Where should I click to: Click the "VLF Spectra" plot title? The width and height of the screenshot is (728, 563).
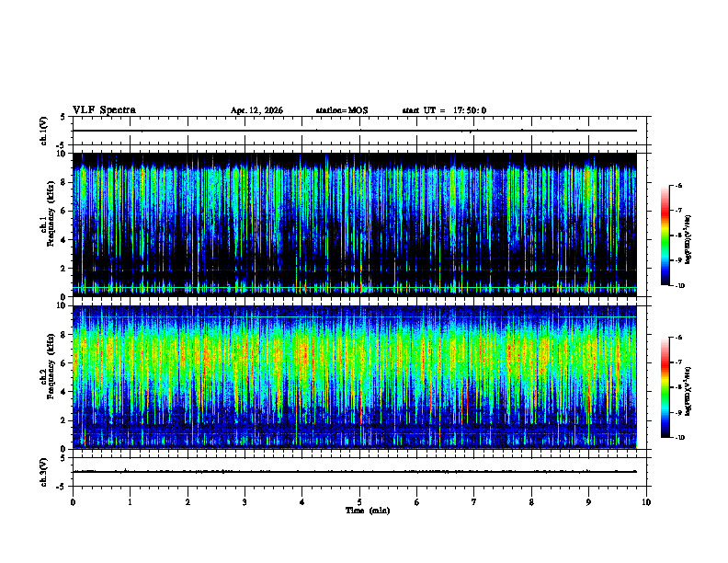pyautogui.click(x=104, y=110)
